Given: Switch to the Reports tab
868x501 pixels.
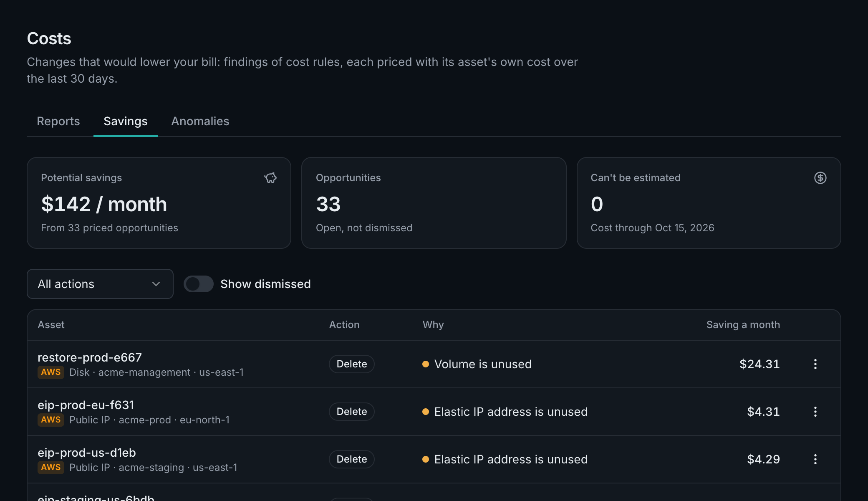Looking at the screenshot, I should click(x=58, y=121).
